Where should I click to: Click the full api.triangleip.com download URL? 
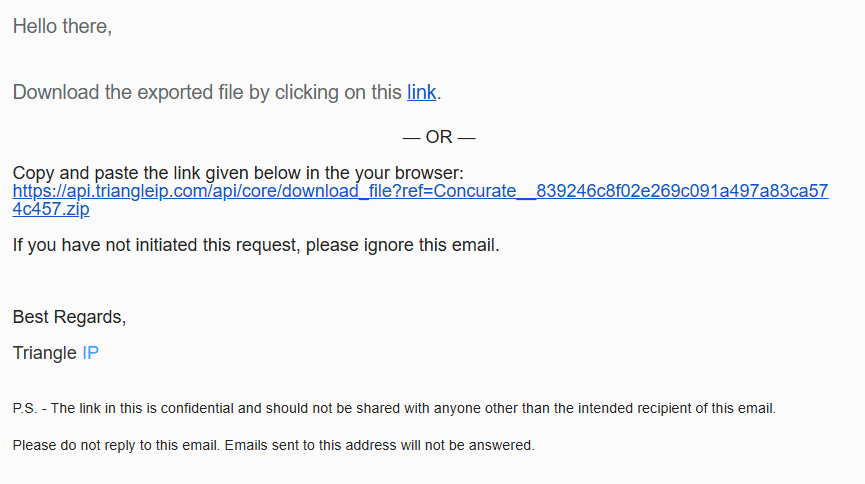420,200
